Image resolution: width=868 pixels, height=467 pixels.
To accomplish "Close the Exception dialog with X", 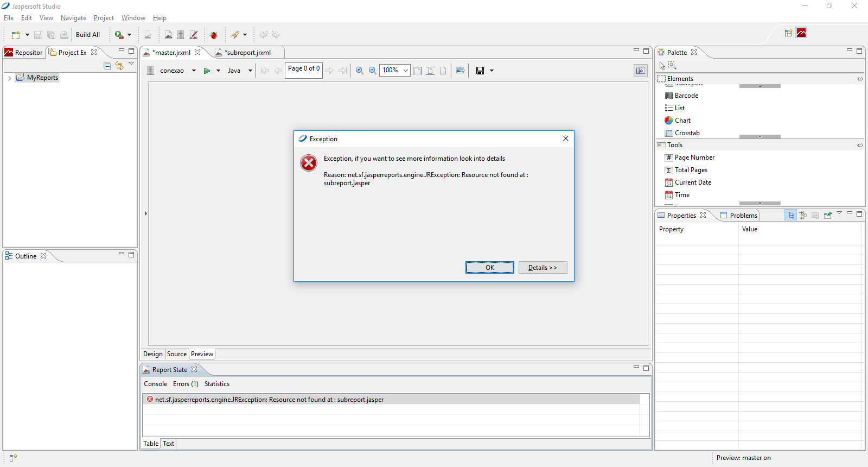I will point(566,138).
